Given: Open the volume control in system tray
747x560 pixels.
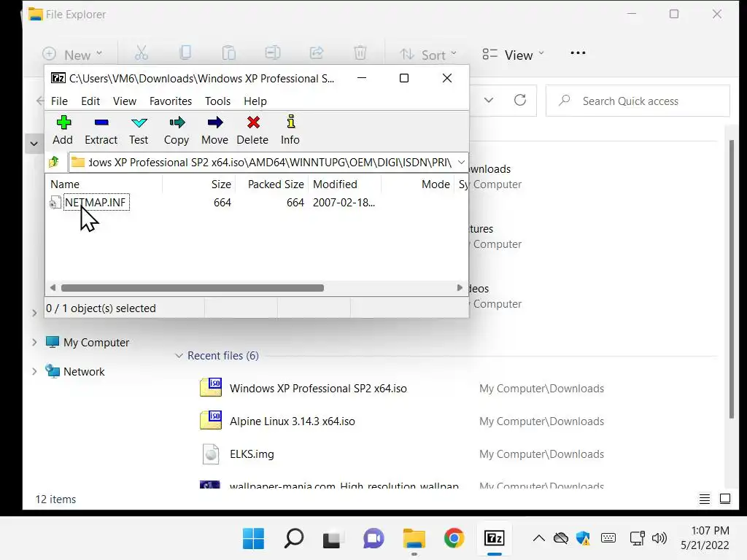Looking at the screenshot, I should [x=659, y=539].
